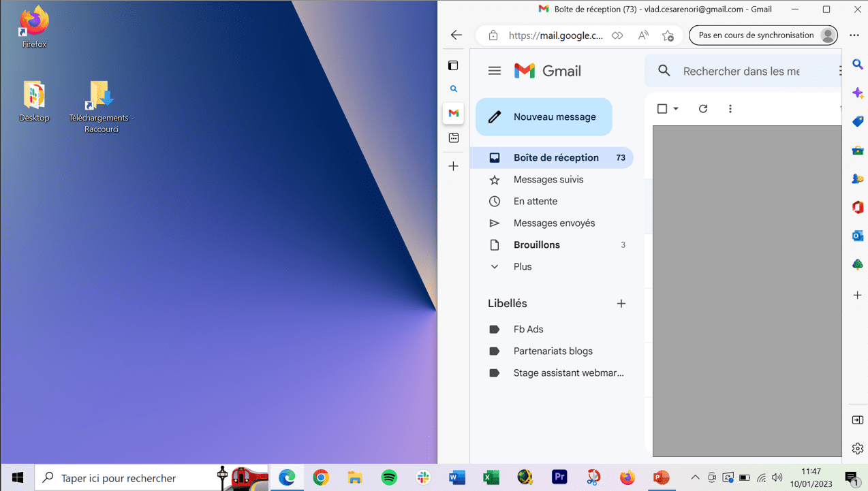868x491 pixels.
Task: Click the search magnifier in Gmail search bar
Action: pyautogui.click(x=664, y=71)
